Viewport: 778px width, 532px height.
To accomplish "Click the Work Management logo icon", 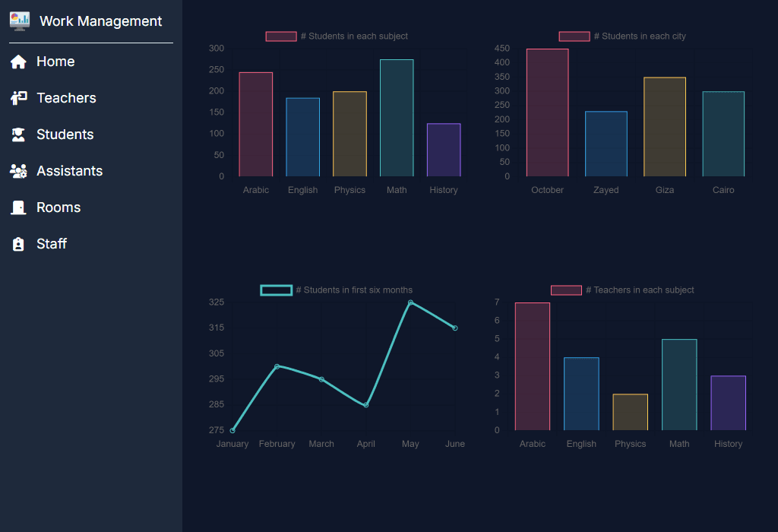I will coord(19,21).
